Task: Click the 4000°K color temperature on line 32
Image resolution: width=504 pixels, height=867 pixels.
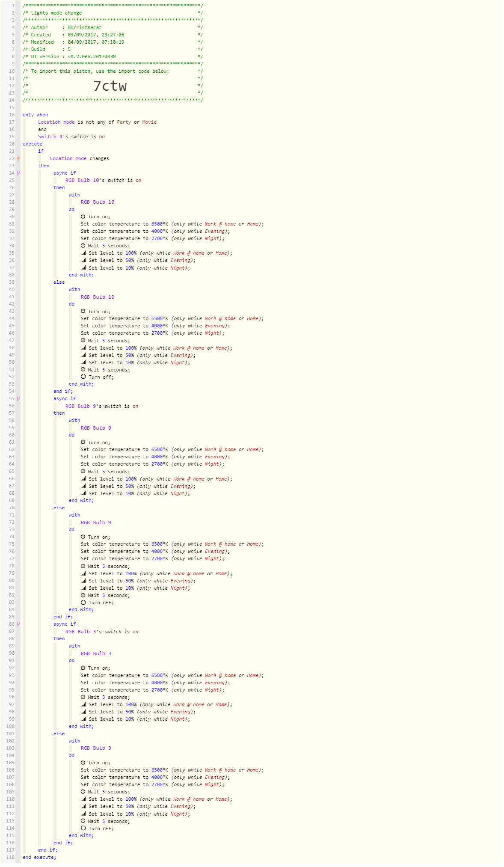Action: click(160, 231)
